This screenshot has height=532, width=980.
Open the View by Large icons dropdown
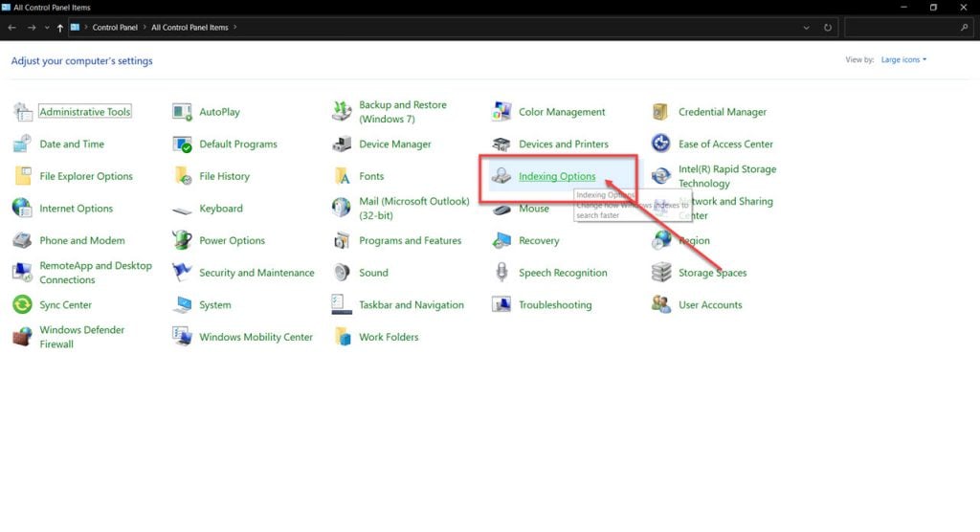(x=903, y=60)
